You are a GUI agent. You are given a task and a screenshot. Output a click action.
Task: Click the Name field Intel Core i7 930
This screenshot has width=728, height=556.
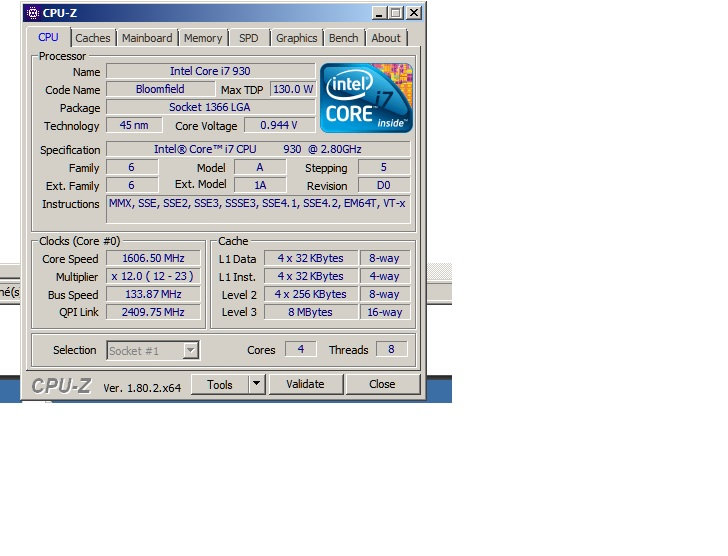coord(211,71)
